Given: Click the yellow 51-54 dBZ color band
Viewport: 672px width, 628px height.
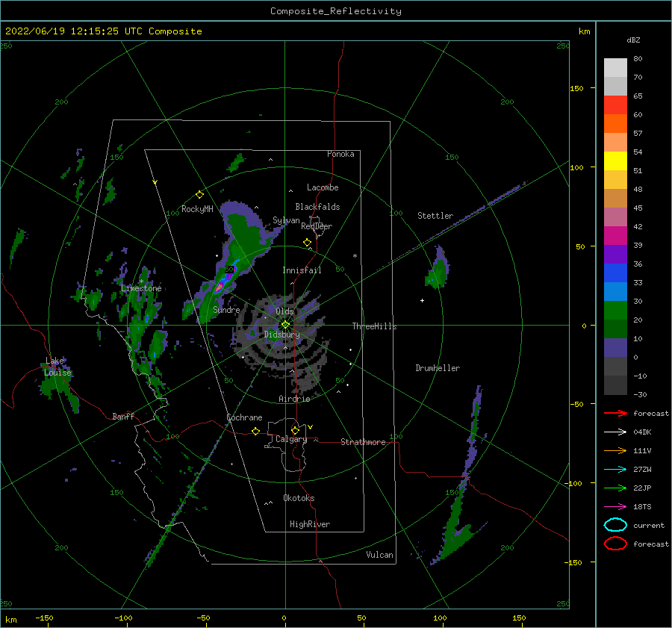Looking at the screenshot, I should tap(615, 161).
